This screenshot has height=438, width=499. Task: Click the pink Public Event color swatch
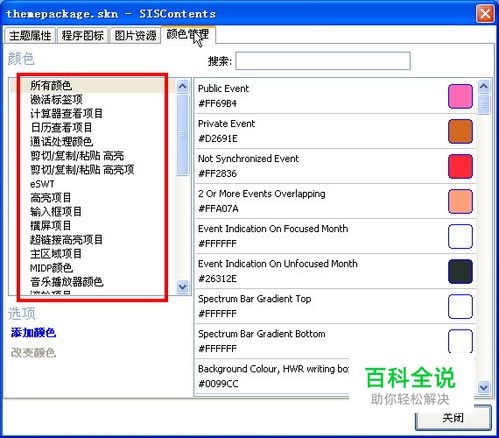point(460,96)
